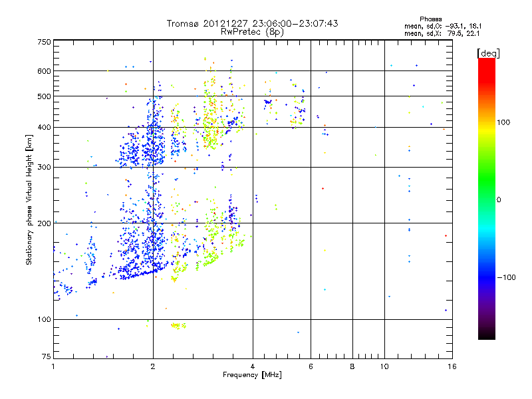
Task: Click the 'RwPretec (8p)' subtitle
Action: tap(252, 32)
